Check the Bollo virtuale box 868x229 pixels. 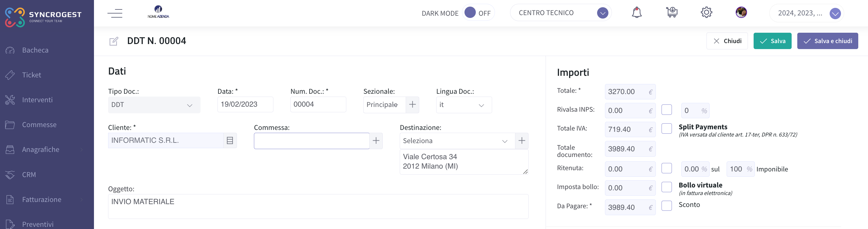coord(667,187)
